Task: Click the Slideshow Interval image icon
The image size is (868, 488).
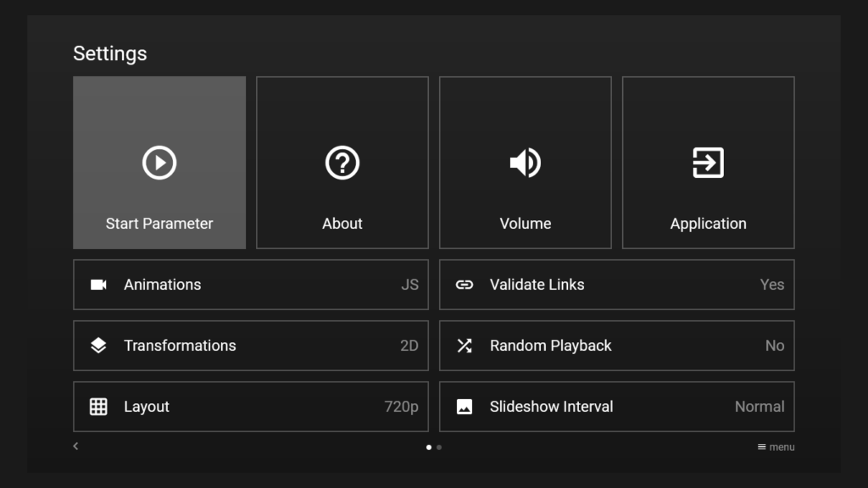Action: [465, 407]
